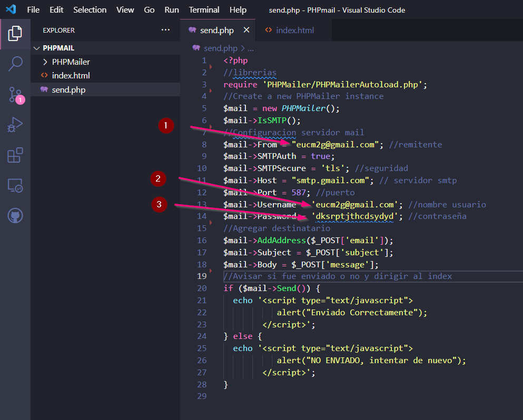Click the port value 587
The height and width of the screenshot is (420, 523).
(x=299, y=192)
